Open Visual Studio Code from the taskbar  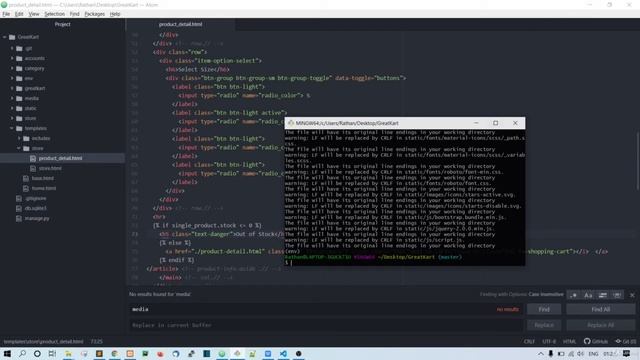coord(283,353)
